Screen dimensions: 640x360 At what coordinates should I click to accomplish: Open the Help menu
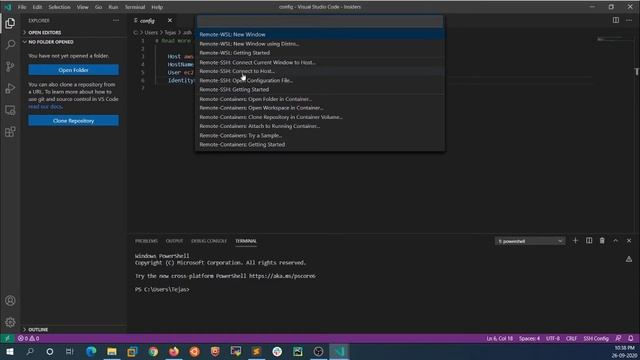157,7
